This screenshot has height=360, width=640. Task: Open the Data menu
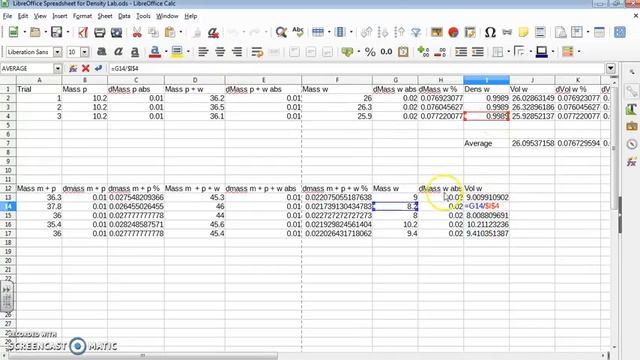[124, 16]
